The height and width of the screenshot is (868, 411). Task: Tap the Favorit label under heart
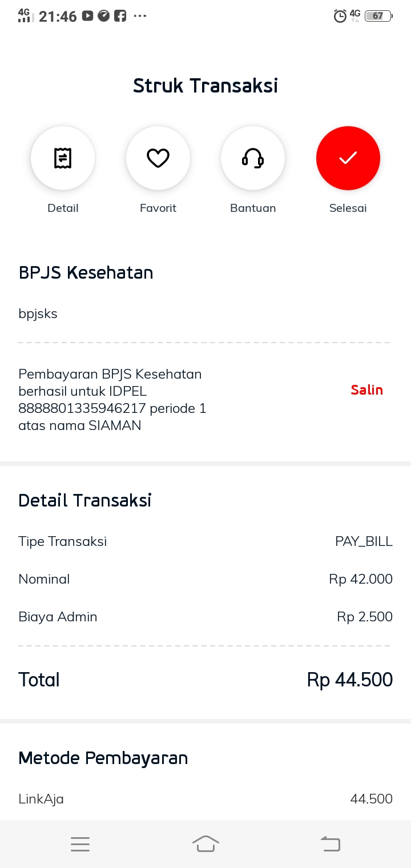tap(158, 208)
